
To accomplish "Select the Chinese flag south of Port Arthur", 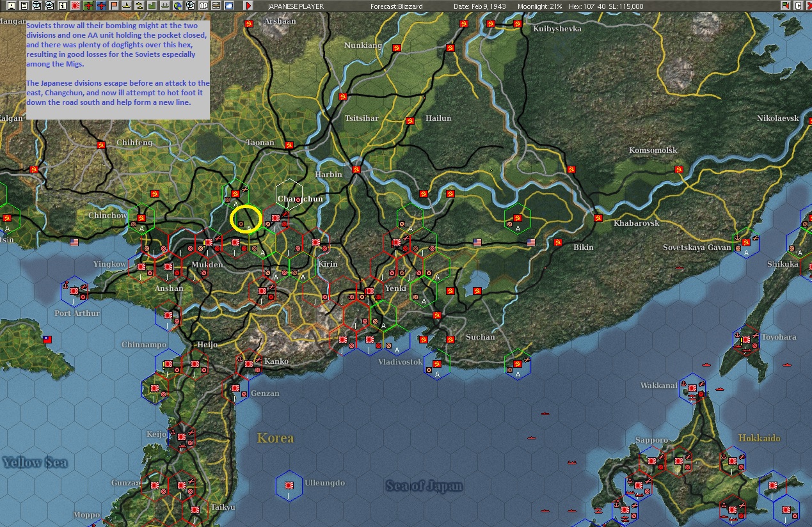I will tap(47, 339).
